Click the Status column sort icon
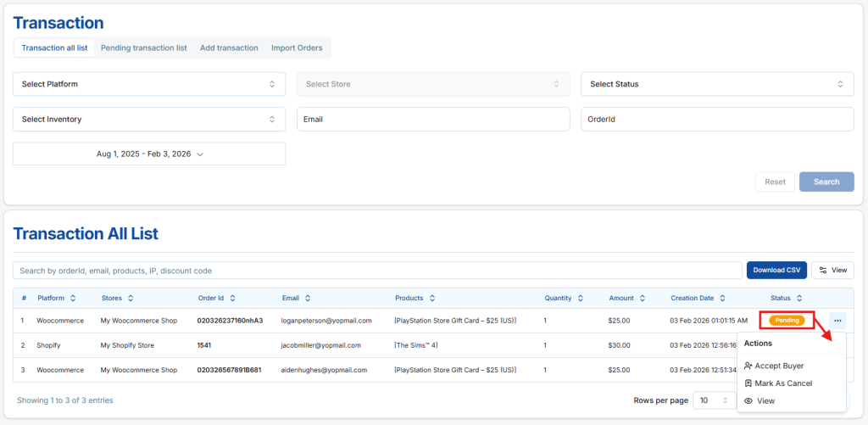 (x=799, y=299)
